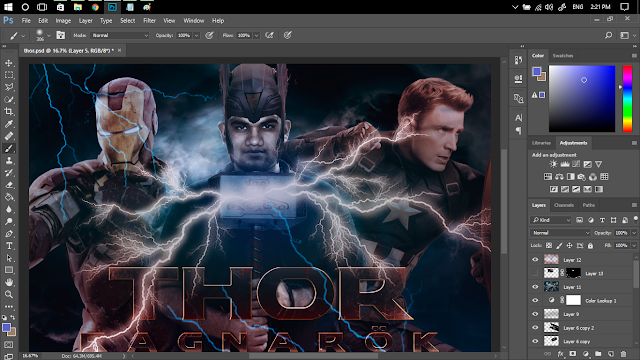Open the brush preset picker arrow

(49, 36)
